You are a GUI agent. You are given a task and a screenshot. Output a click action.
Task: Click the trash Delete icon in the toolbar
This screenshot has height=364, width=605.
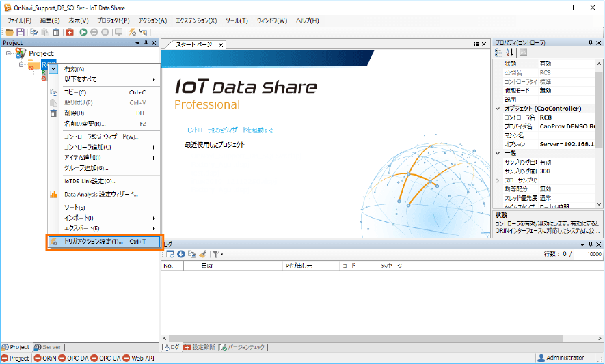click(56, 32)
